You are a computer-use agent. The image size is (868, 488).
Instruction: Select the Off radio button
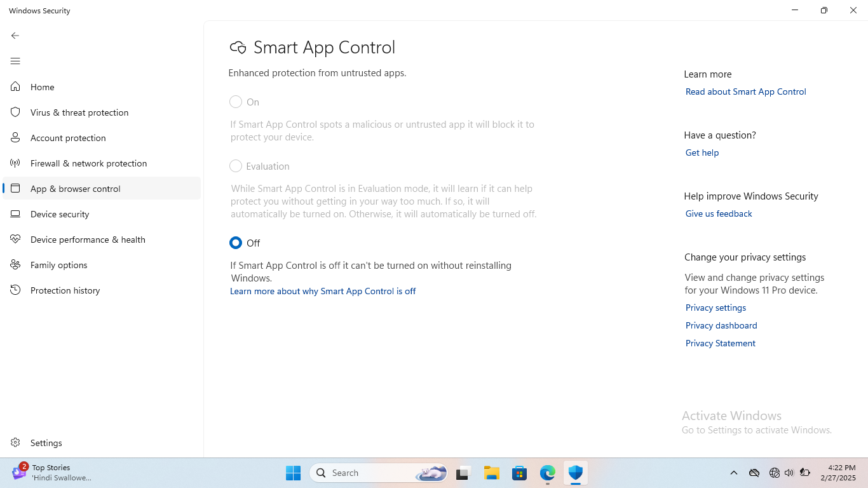[x=235, y=243]
